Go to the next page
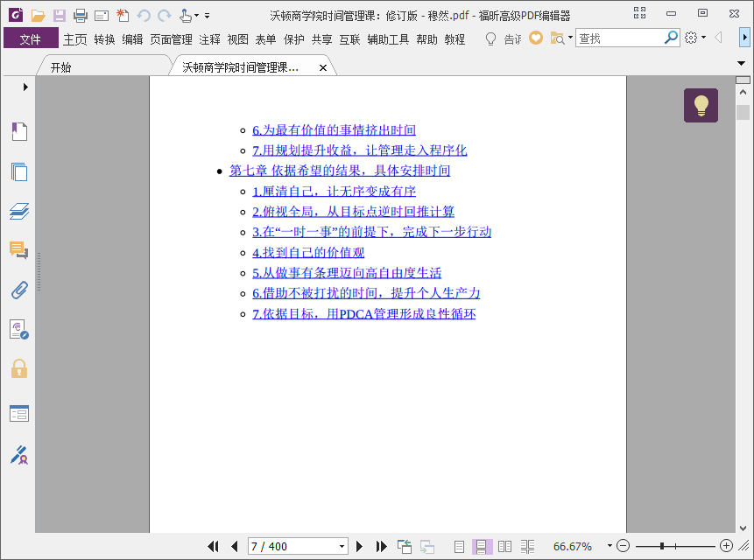This screenshot has height=560, width=754. click(359, 546)
